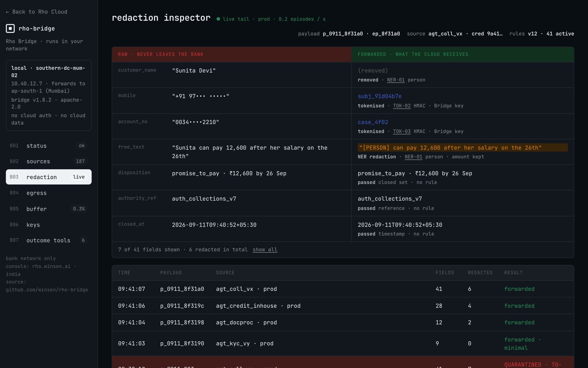Click the raw auth_collections_v7 value
The height and width of the screenshot is (368, 588).
pyautogui.click(x=204, y=199)
